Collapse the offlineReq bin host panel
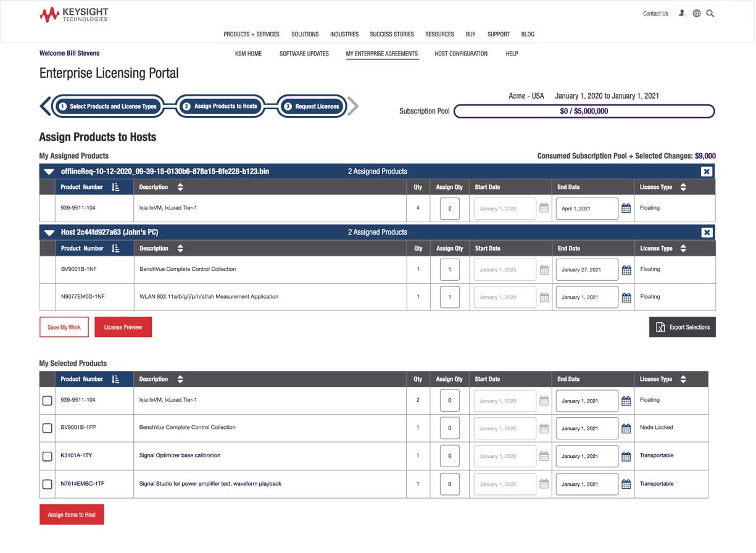This screenshot has width=756, height=553. coord(48,172)
